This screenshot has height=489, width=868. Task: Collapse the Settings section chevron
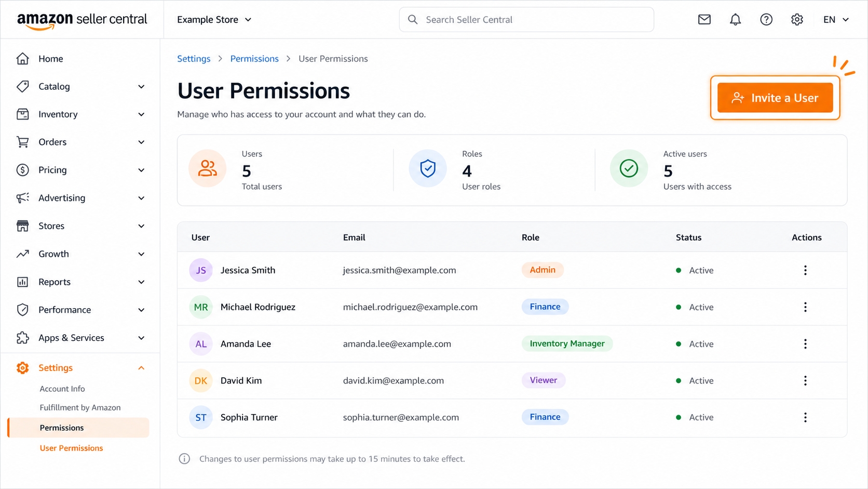(x=141, y=368)
